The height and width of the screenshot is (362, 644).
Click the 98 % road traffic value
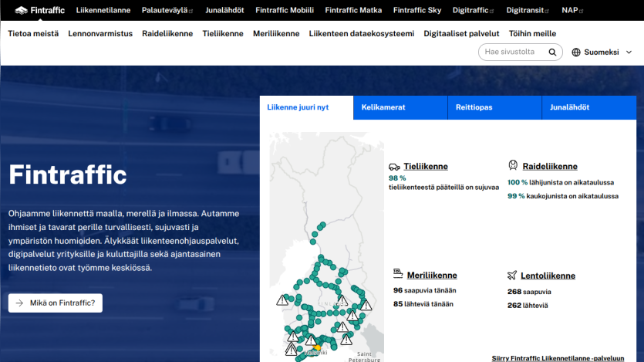point(396,178)
